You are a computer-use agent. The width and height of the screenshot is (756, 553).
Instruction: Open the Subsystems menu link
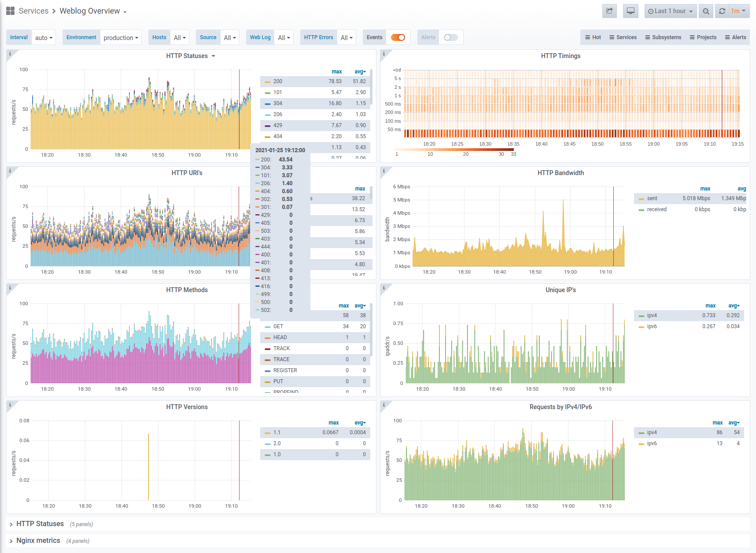(x=663, y=37)
